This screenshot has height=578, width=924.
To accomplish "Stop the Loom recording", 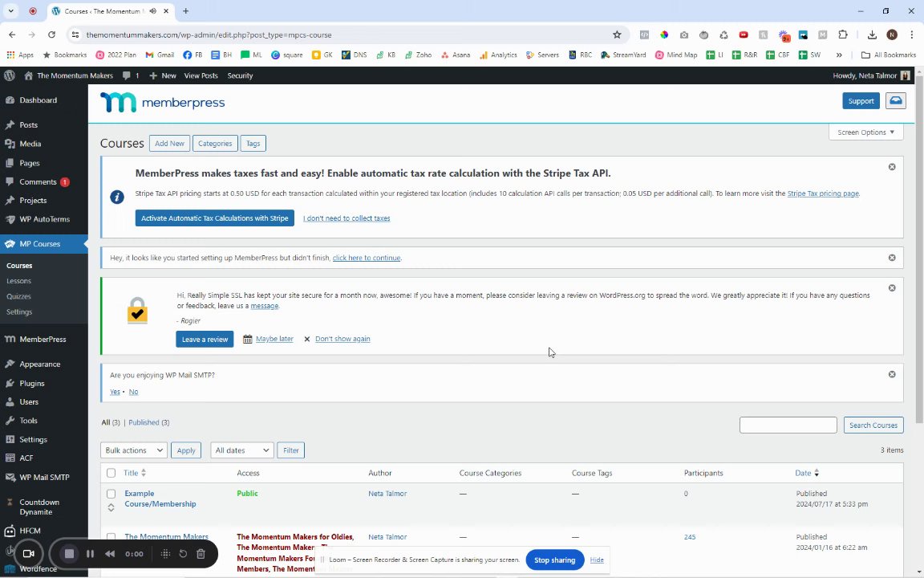I will [69, 554].
